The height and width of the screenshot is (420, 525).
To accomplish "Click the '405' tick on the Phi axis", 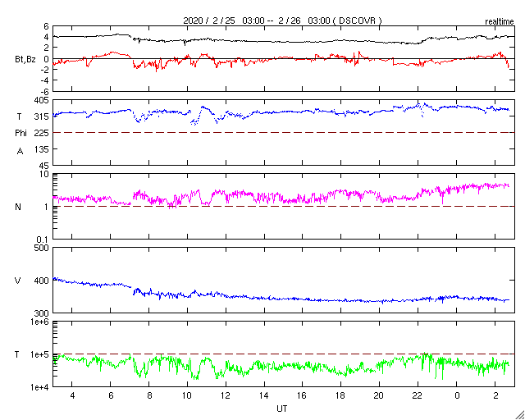I will 40,99.
